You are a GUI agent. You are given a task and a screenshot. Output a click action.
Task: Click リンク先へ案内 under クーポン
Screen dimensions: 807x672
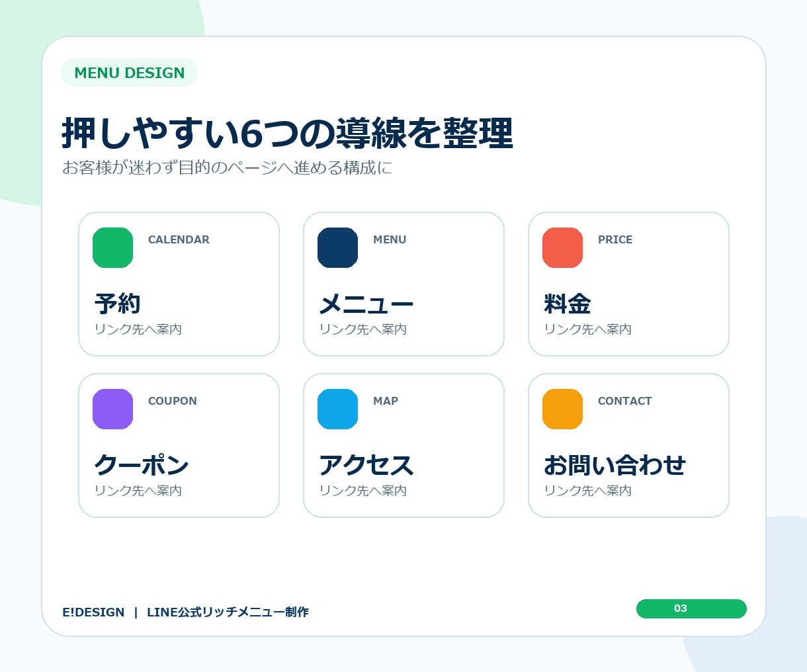[x=138, y=490]
